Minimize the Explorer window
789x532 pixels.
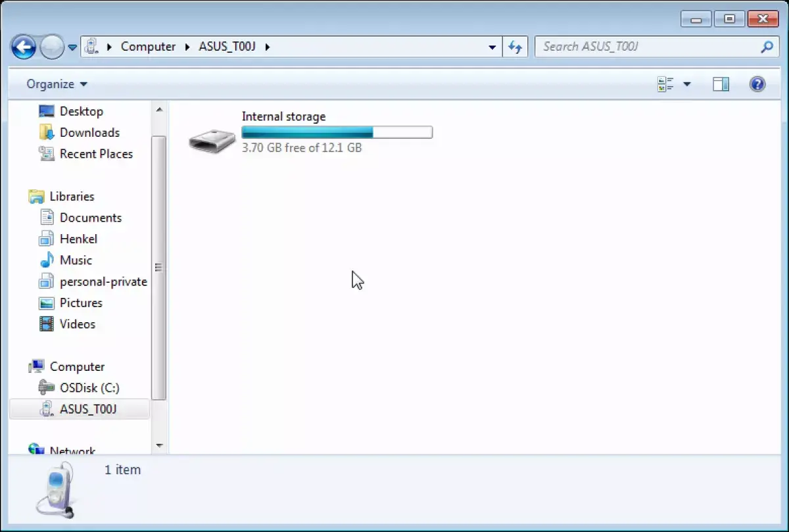click(696, 19)
